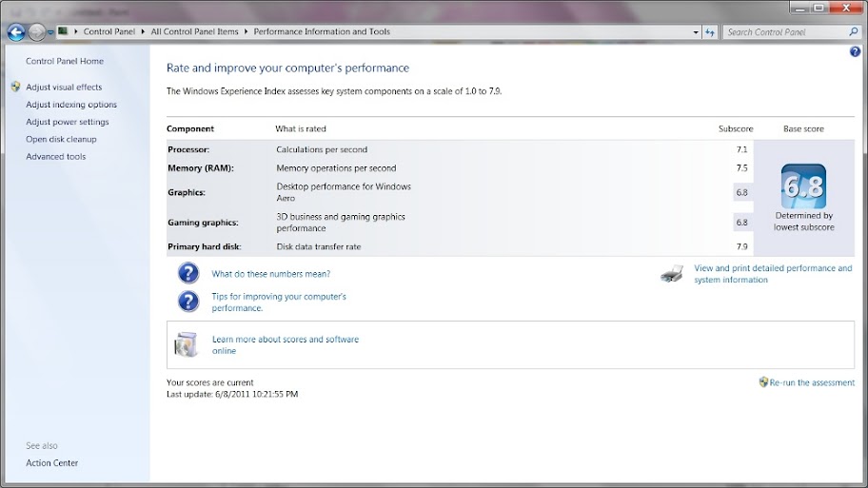Open Help via the blue question icon

pyautogui.click(x=856, y=51)
